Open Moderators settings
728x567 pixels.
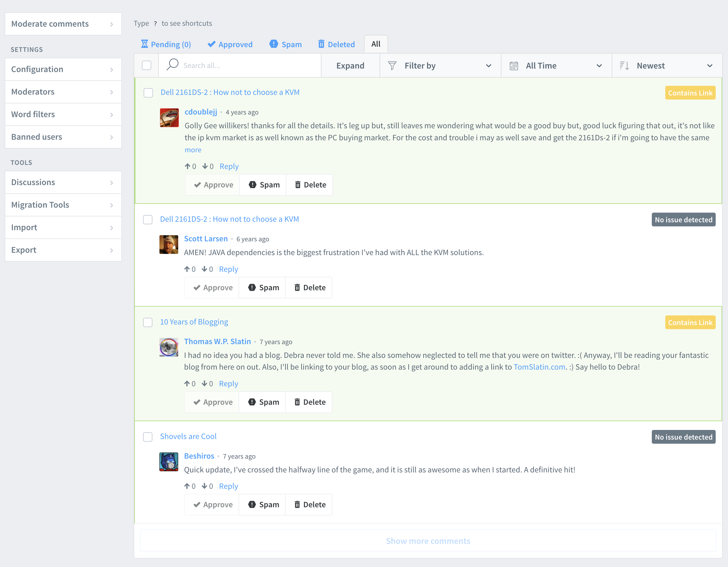pyautogui.click(x=63, y=92)
